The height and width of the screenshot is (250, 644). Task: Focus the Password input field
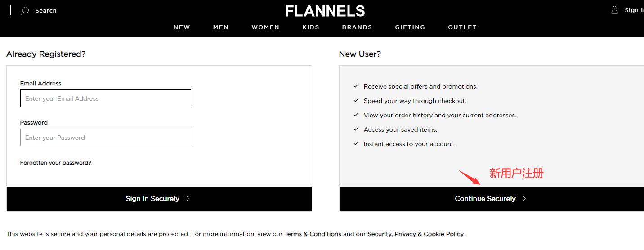point(106,138)
